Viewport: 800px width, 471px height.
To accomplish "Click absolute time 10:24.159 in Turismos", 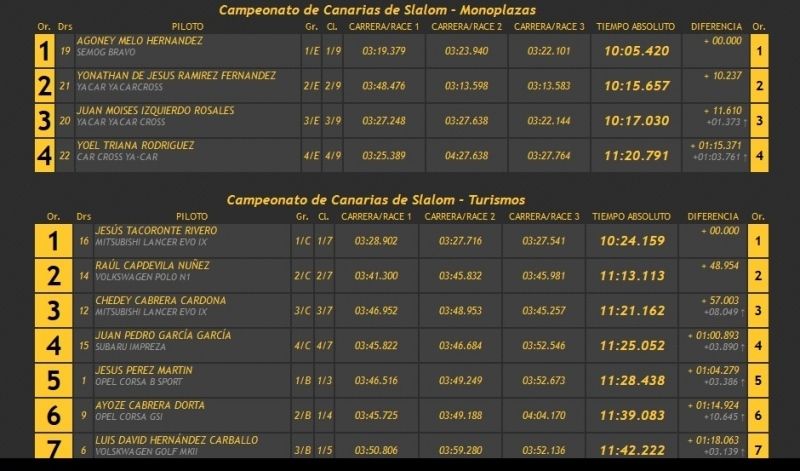I will click(x=632, y=241).
